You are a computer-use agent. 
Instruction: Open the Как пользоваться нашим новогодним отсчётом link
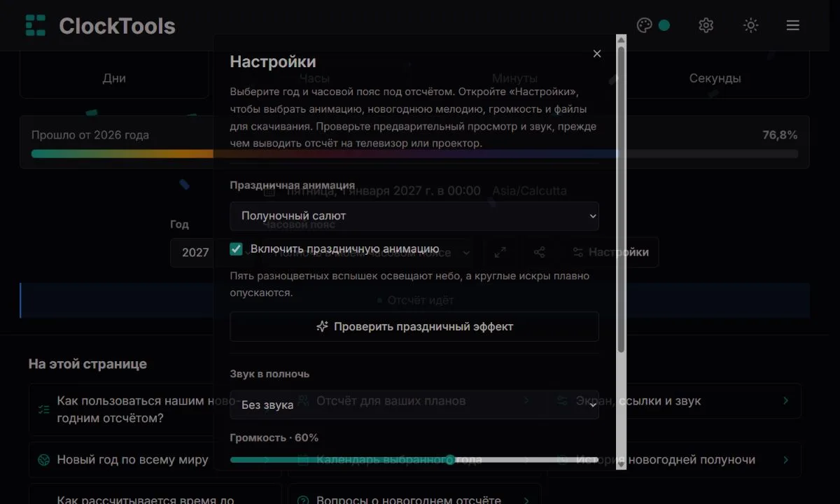pyautogui.click(x=155, y=409)
